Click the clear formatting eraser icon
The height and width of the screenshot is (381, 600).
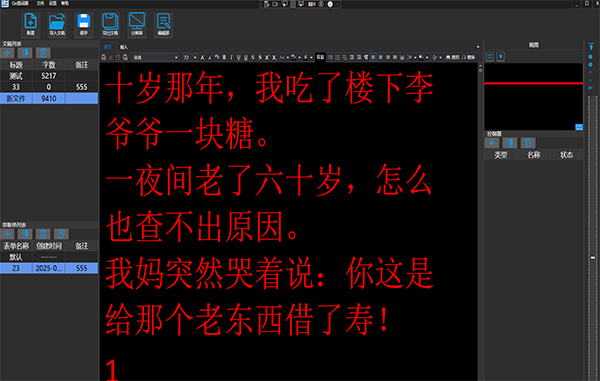217,57
